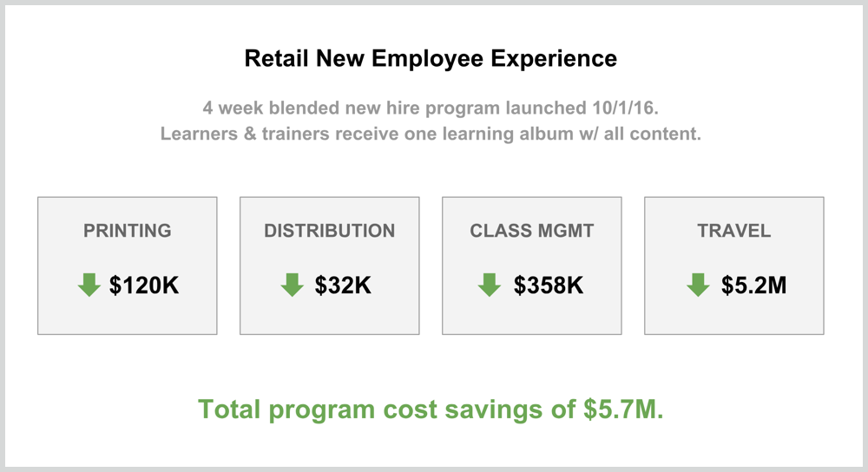Viewport: 868px width, 472px height.
Task: Click the 10/1/16 launch date text
Action: (x=626, y=108)
